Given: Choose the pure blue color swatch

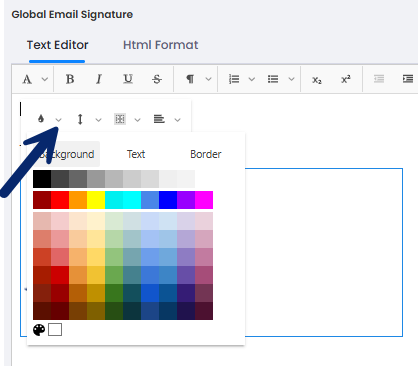Looking at the screenshot, I should [x=168, y=200].
